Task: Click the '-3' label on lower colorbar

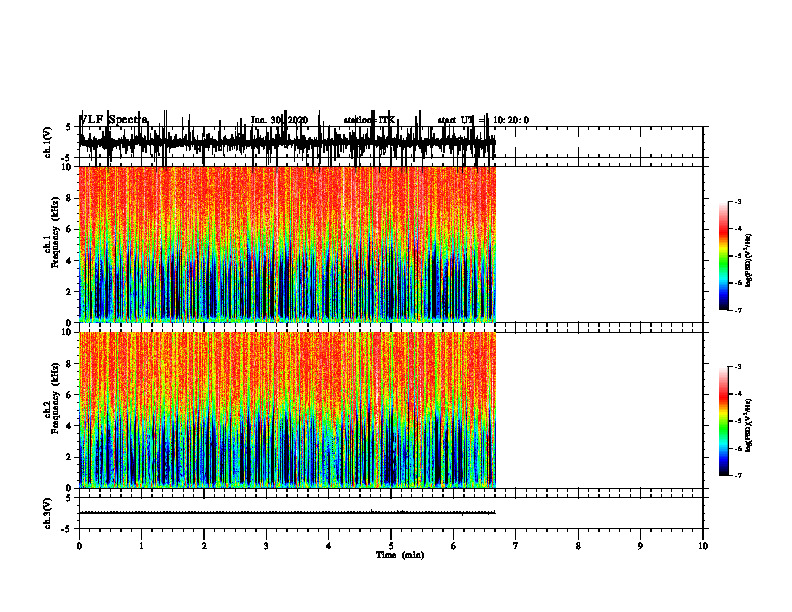Action: click(738, 367)
